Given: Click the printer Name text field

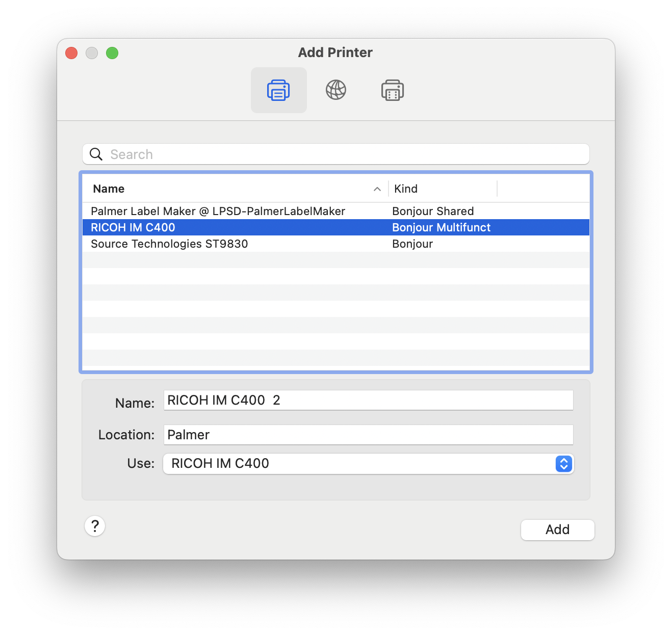Looking at the screenshot, I should click(x=368, y=401).
